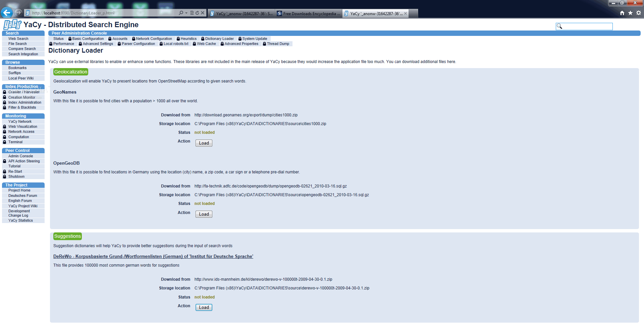Open Filter & Blacklists page

coord(22,107)
